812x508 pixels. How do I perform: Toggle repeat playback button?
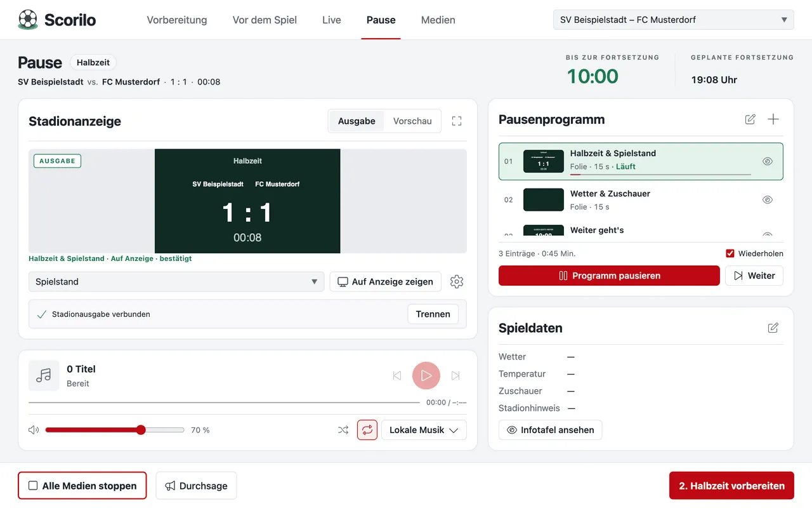point(367,430)
